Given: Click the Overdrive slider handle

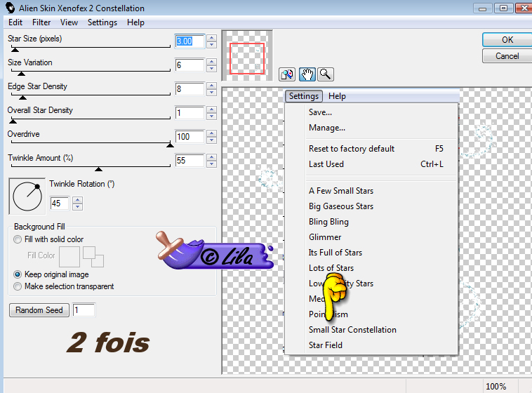Looking at the screenshot, I should pos(170,145).
